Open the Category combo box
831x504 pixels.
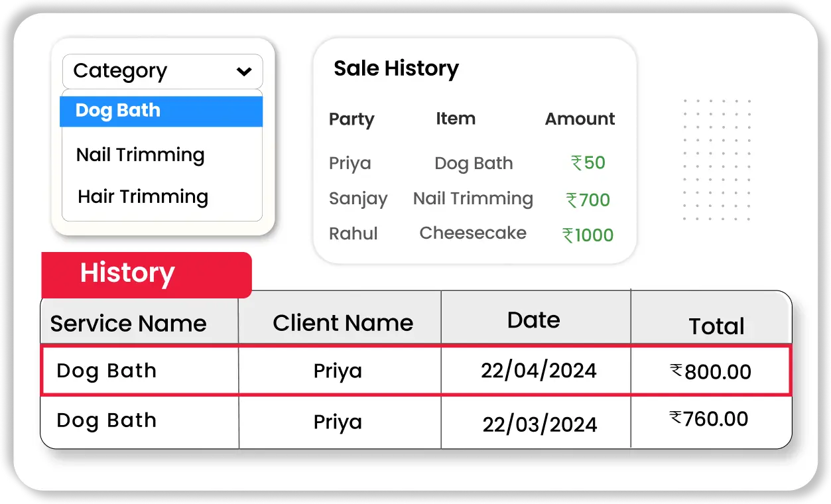click(162, 71)
